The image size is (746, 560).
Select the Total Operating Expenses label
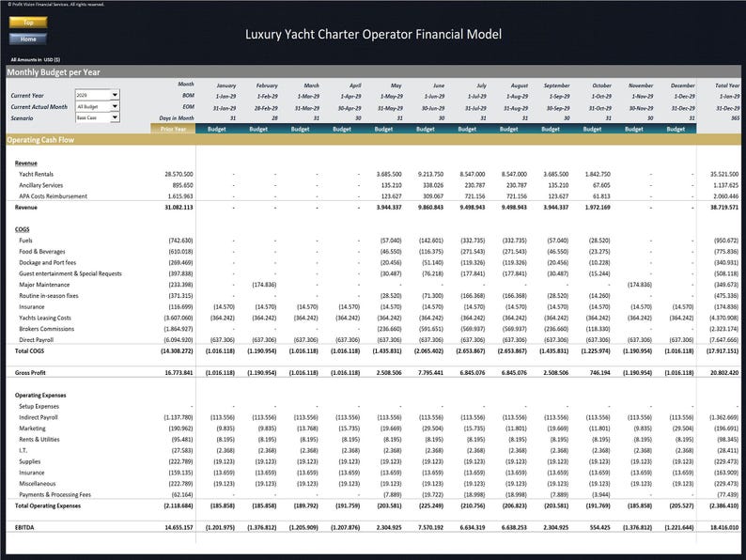[x=48, y=506]
